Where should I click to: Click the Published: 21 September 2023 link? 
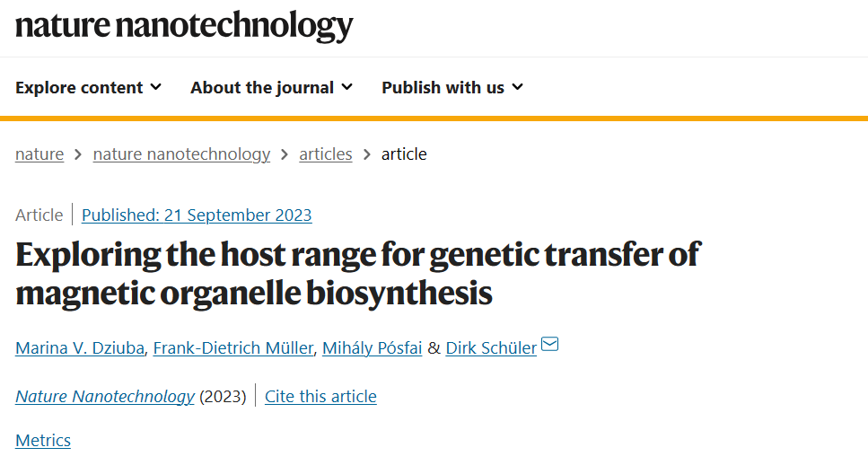[x=197, y=215]
